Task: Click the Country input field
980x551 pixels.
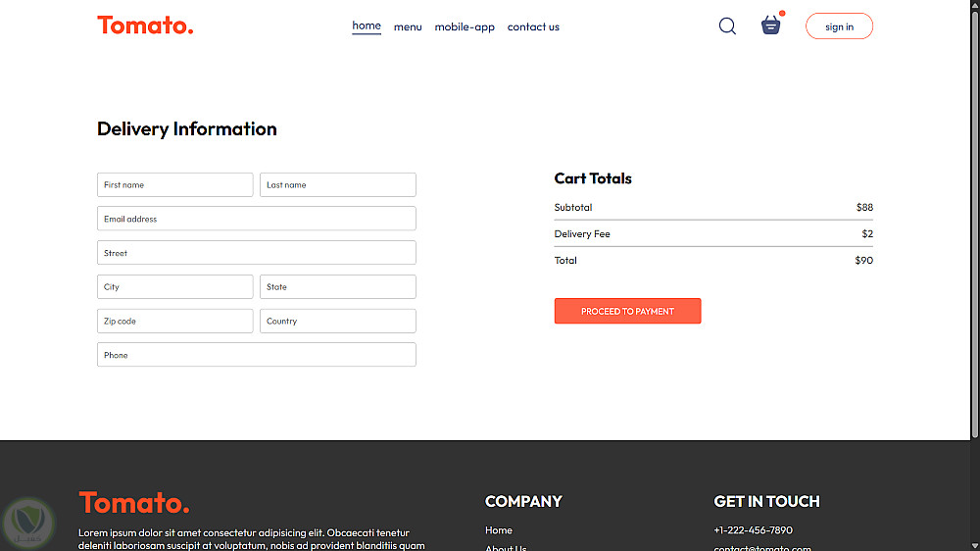Action: 337,322
